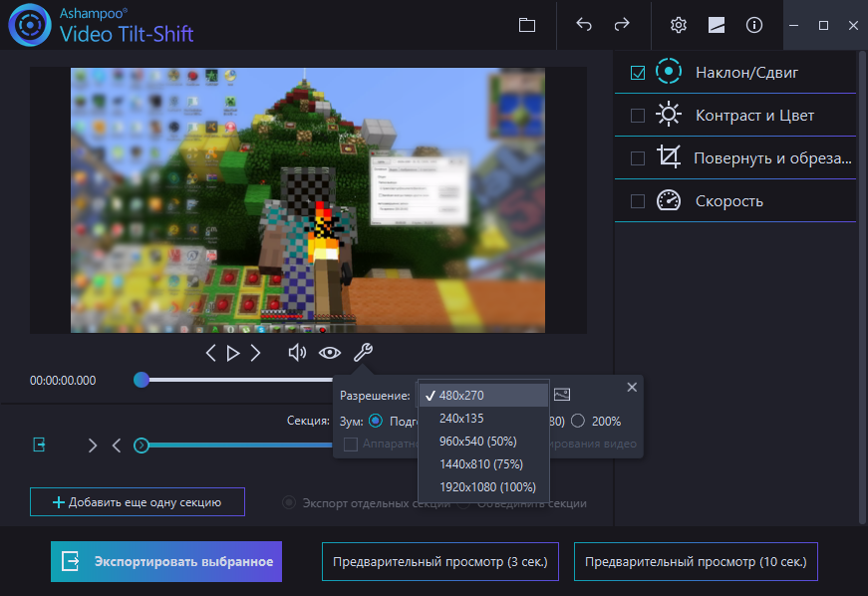This screenshot has width=868, height=596.
Task: Open the folder icon to load video
Action: tap(526, 25)
